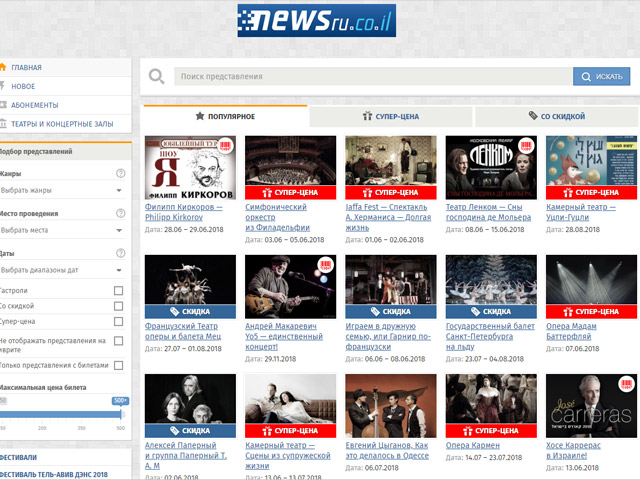
Task: Click the newsru.co.il logo
Action: [317, 20]
